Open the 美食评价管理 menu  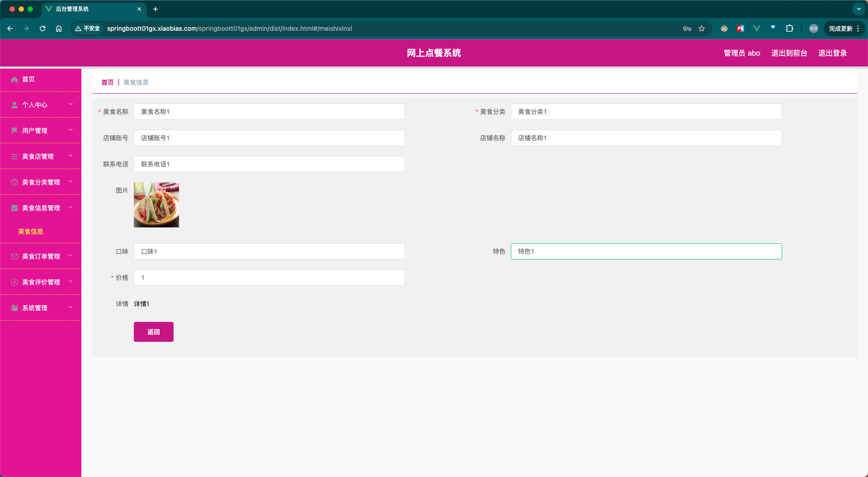pyautogui.click(x=41, y=282)
